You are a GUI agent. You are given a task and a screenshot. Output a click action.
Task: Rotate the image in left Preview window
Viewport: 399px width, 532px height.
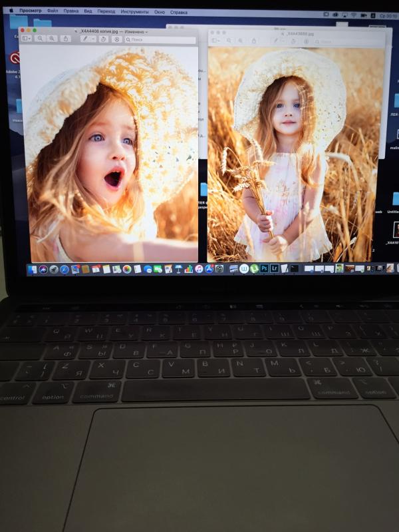103,39
